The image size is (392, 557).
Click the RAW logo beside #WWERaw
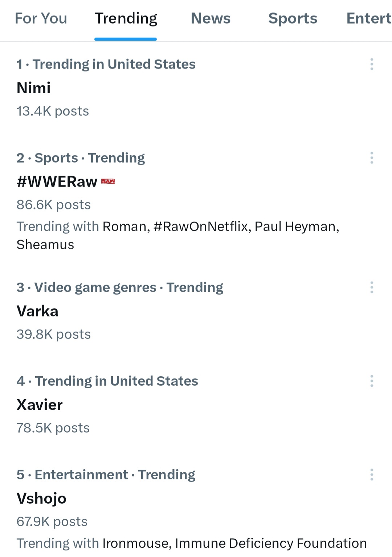[x=108, y=181]
